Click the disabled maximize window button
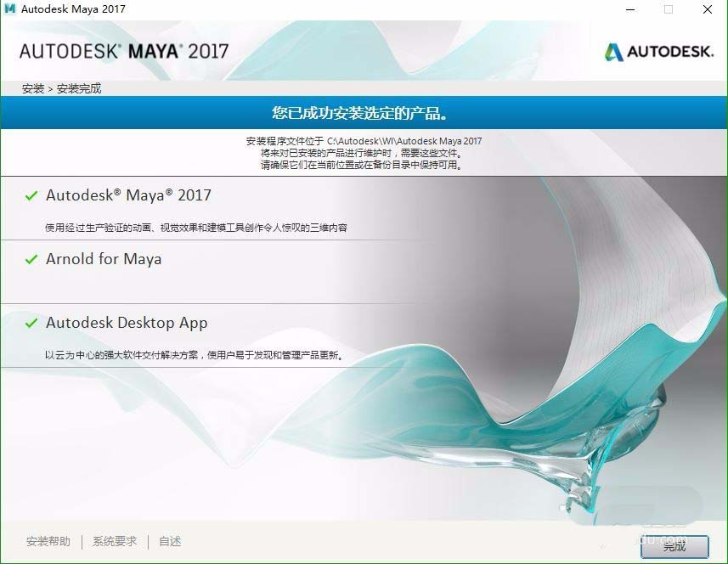 coord(669,9)
